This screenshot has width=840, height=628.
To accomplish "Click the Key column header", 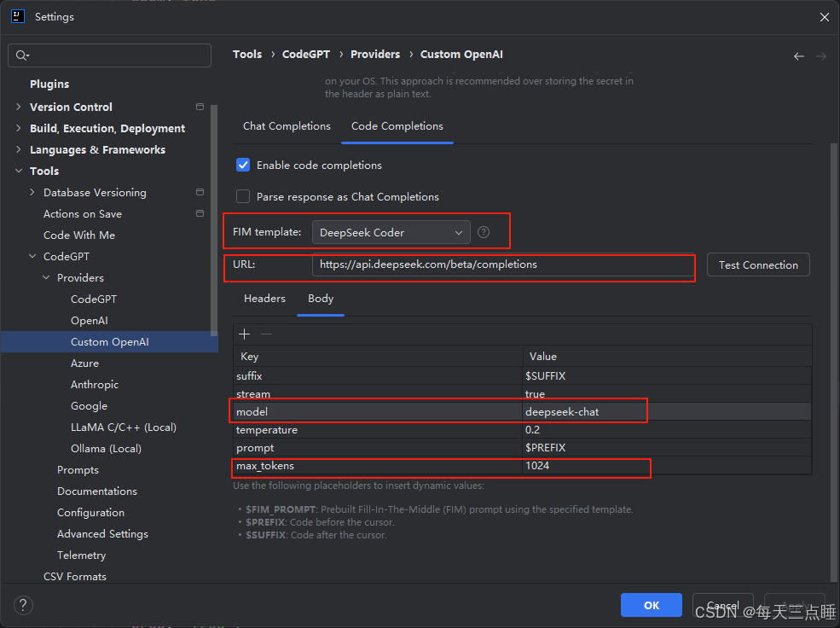I will [x=379, y=357].
